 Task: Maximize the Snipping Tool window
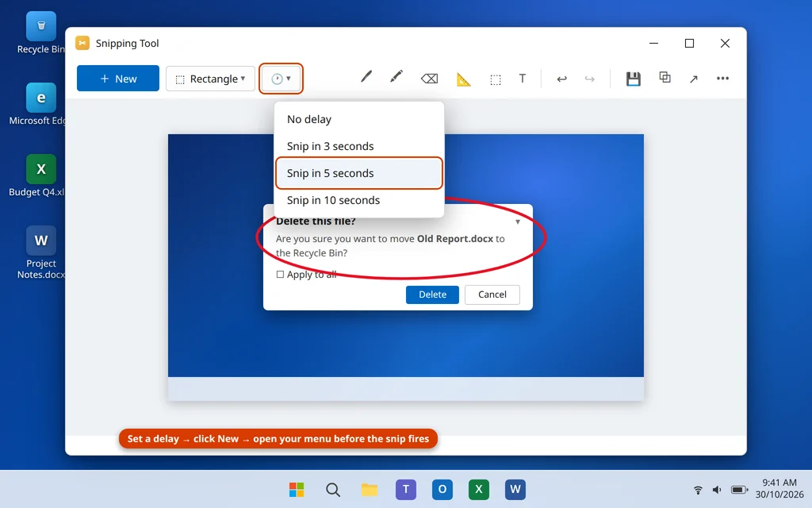point(689,43)
